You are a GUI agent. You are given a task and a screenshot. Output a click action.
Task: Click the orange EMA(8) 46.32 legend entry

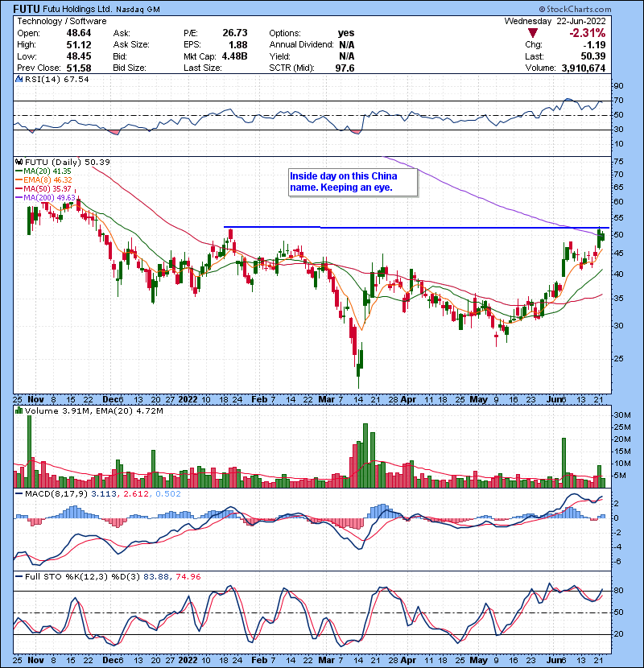(43, 180)
